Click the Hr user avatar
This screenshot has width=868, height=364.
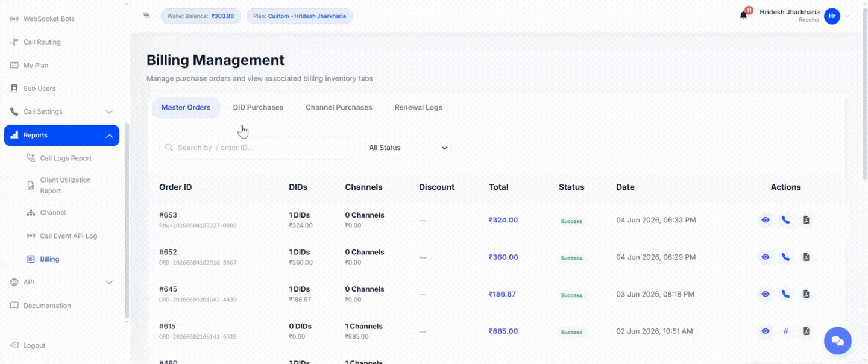(x=832, y=16)
